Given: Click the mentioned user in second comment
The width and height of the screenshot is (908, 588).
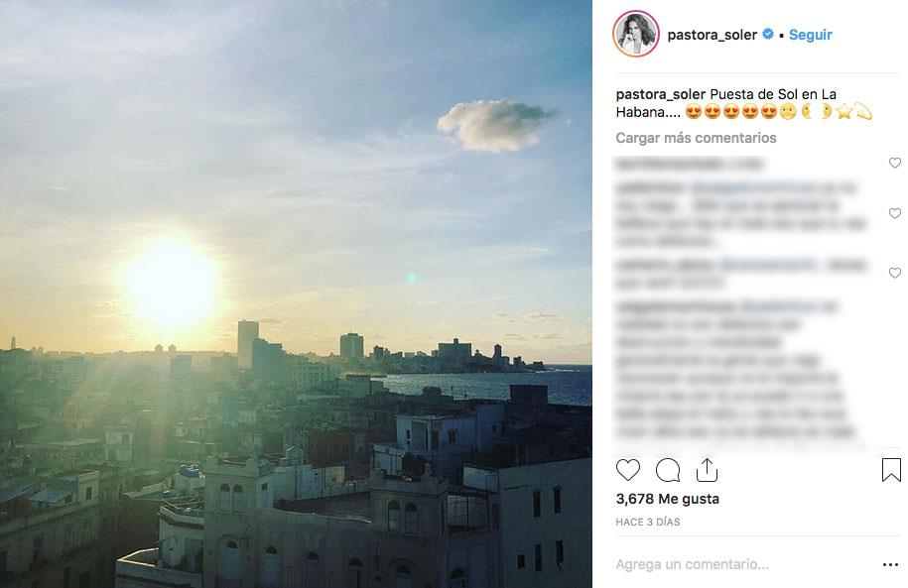Looking at the screenshot, I should 753,187.
